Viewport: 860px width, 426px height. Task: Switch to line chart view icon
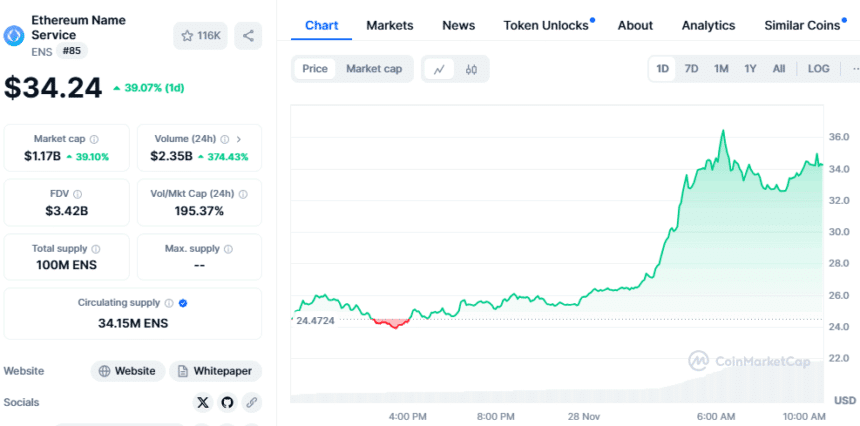(x=439, y=69)
